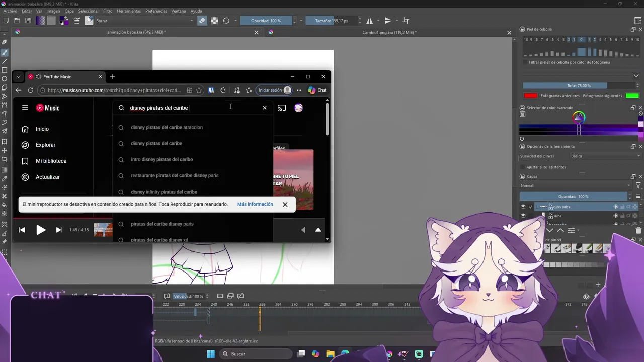Select the rectangle tool in toolbox
The width and height of the screenshot is (644, 362).
tap(5, 70)
